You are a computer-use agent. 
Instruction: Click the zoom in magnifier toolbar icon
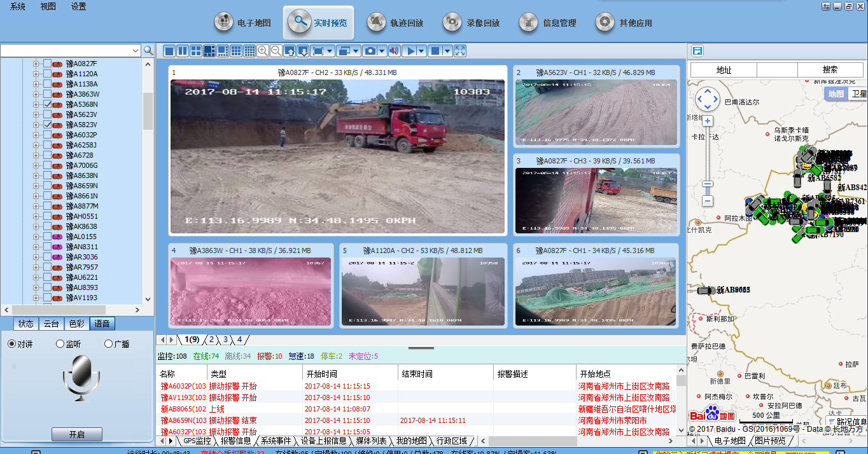click(262, 51)
